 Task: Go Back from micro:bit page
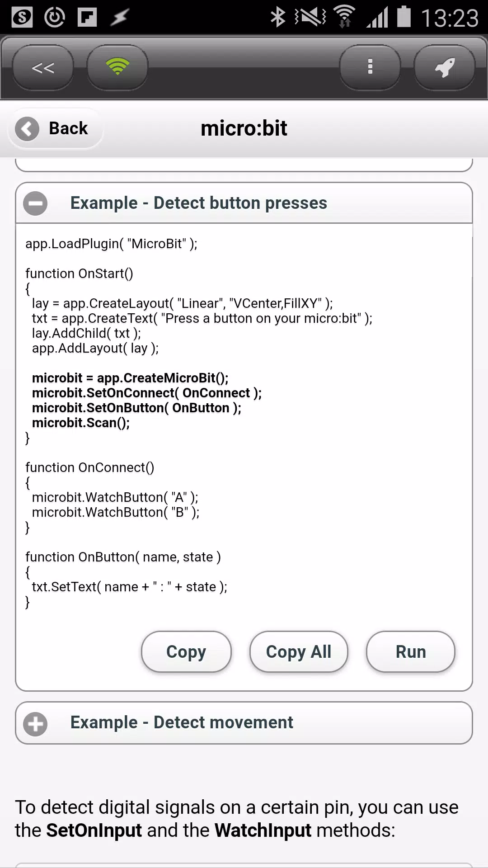[56, 129]
